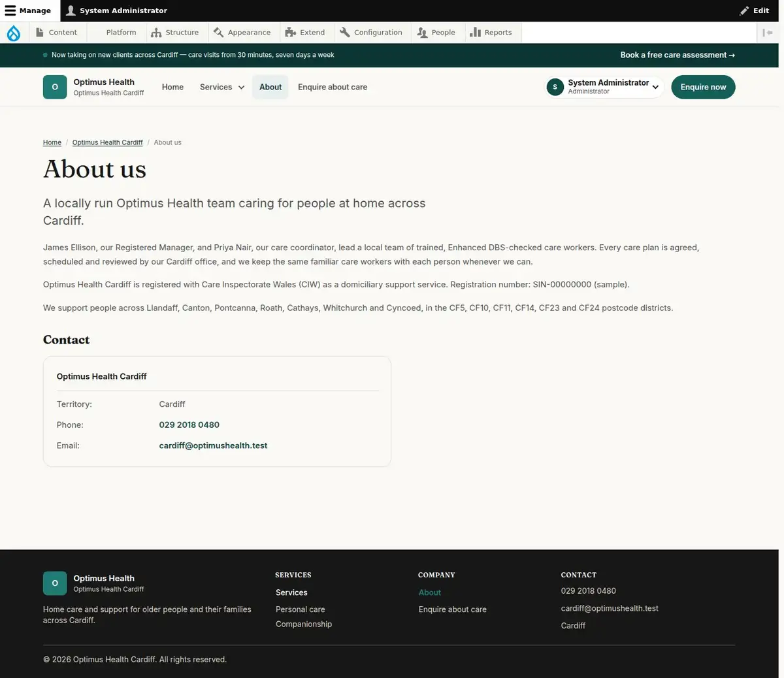Click the Contact section heading

click(x=67, y=340)
